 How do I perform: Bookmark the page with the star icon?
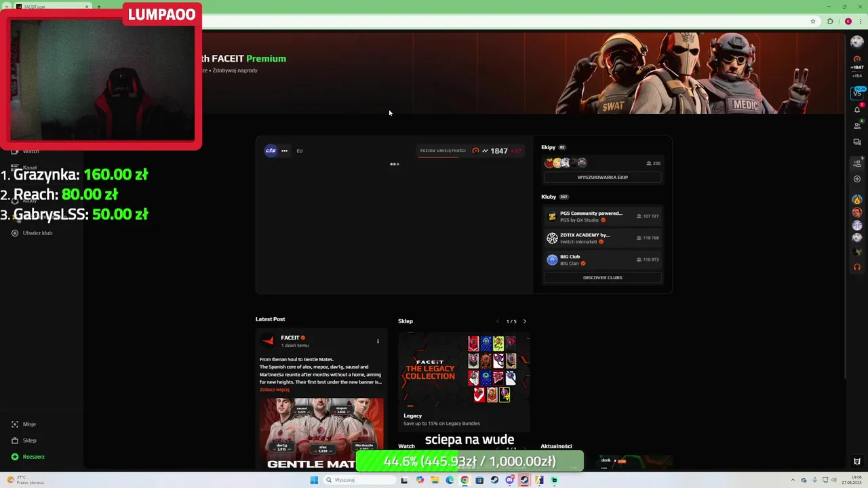[x=812, y=21]
